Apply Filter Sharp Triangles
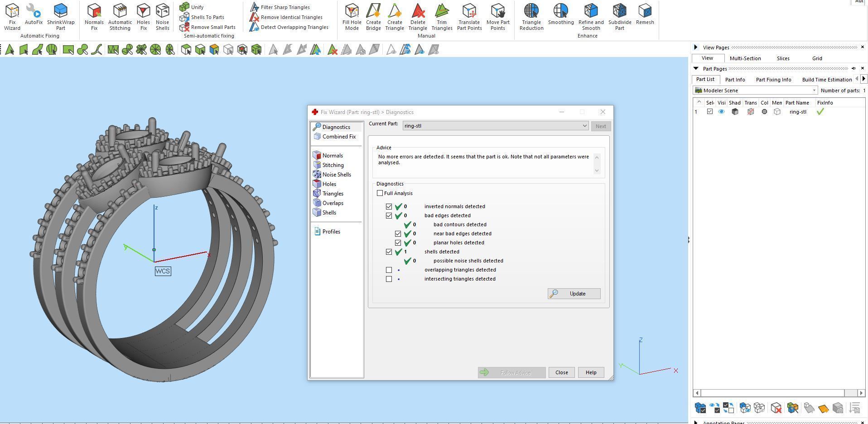 (x=280, y=7)
